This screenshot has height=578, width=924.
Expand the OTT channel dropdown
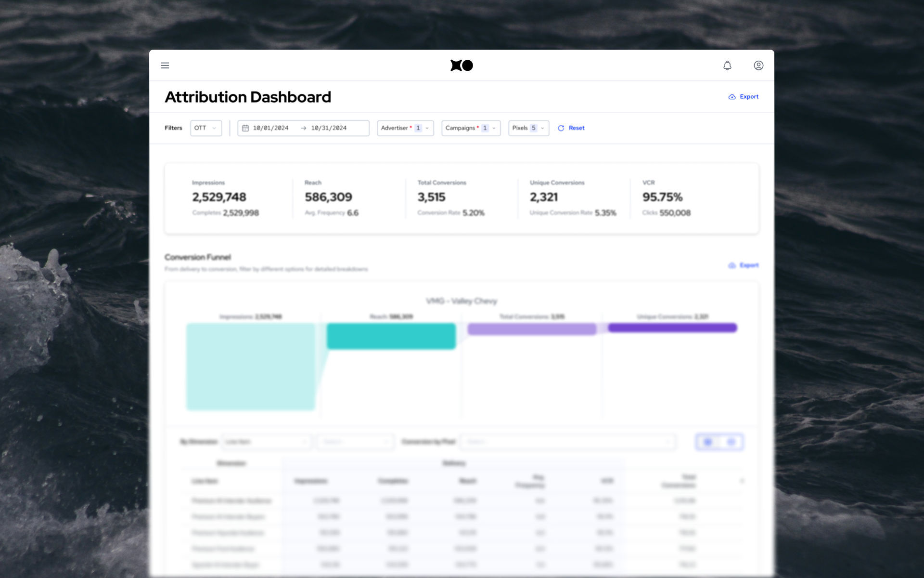coord(206,128)
